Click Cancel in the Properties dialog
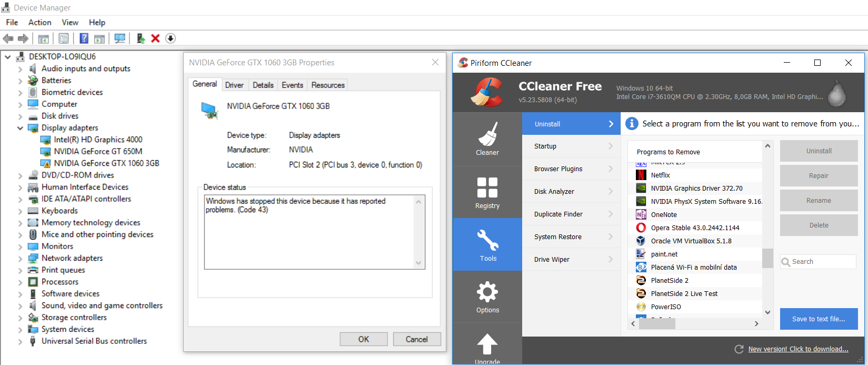The width and height of the screenshot is (868, 365). 417,339
